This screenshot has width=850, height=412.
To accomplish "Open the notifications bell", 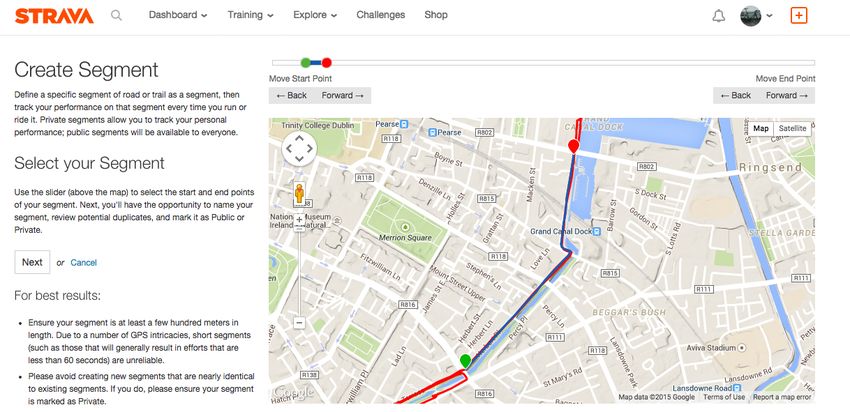I will (719, 16).
